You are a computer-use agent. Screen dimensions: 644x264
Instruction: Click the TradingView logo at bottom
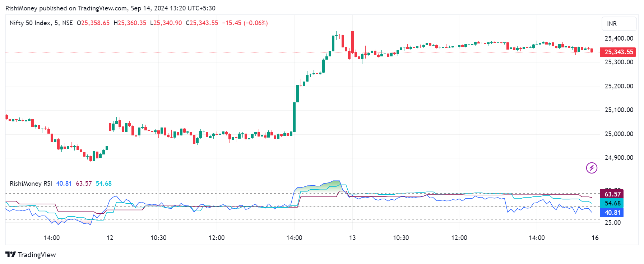(x=31, y=255)
